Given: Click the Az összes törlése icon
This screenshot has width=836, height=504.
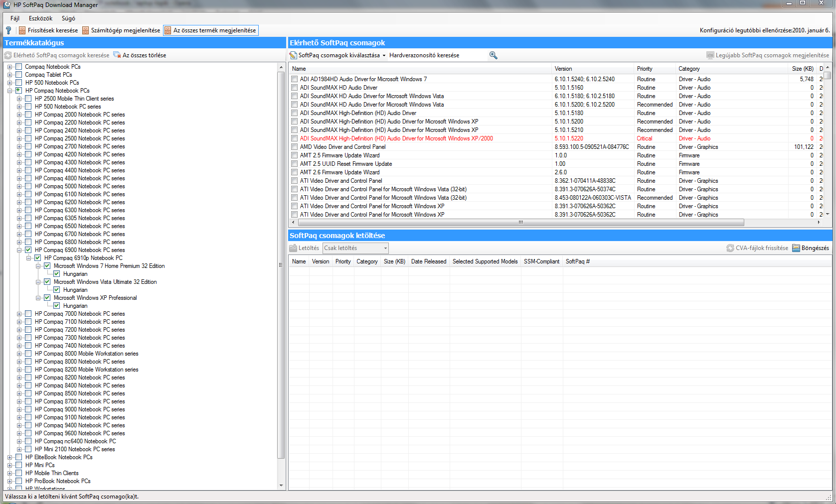Looking at the screenshot, I should pos(117,55).
